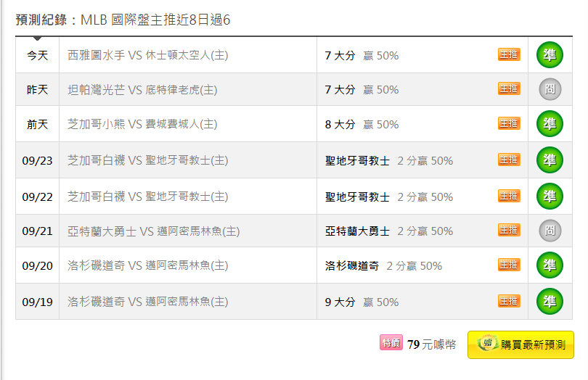Click gray 囧 icon in 昨天 row
The width and height of the screenshot is (588, 380).
point(550,89)
